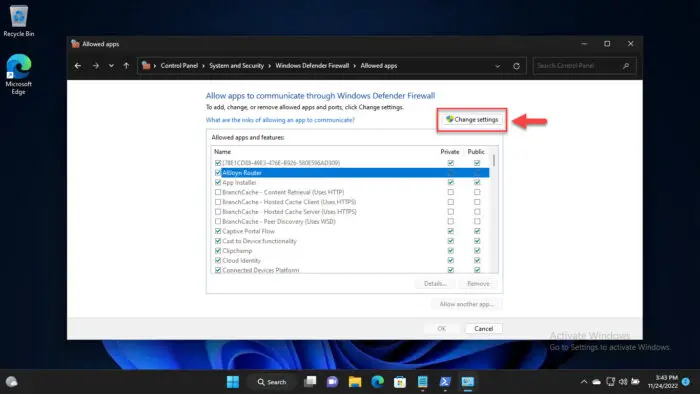Screen dimensions: 700x394
Task: Go back using the back arrow
Action: coord(78,66)
